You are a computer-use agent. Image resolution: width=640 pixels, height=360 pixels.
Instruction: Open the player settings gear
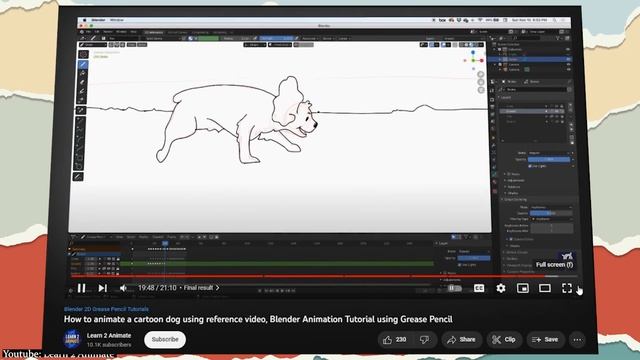[501, 288]
